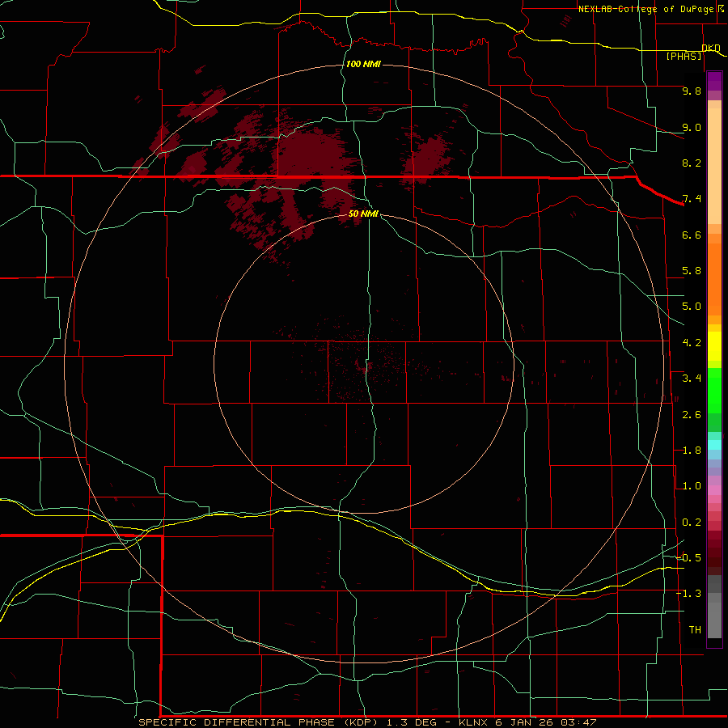
Task: Pick the 5.8 scale label
Action: 692,271
